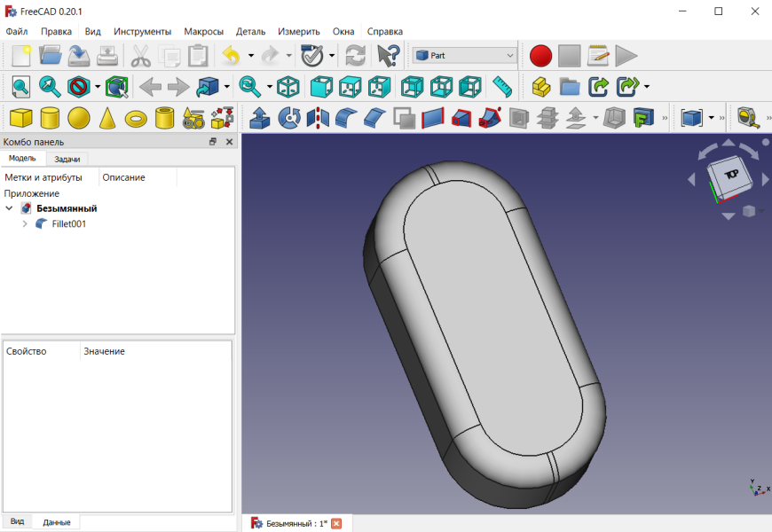Image resolution: width=772 pixels, height=532 pixels.
Task: Click the What's This help cursor icon
Action: coord(388,56)
